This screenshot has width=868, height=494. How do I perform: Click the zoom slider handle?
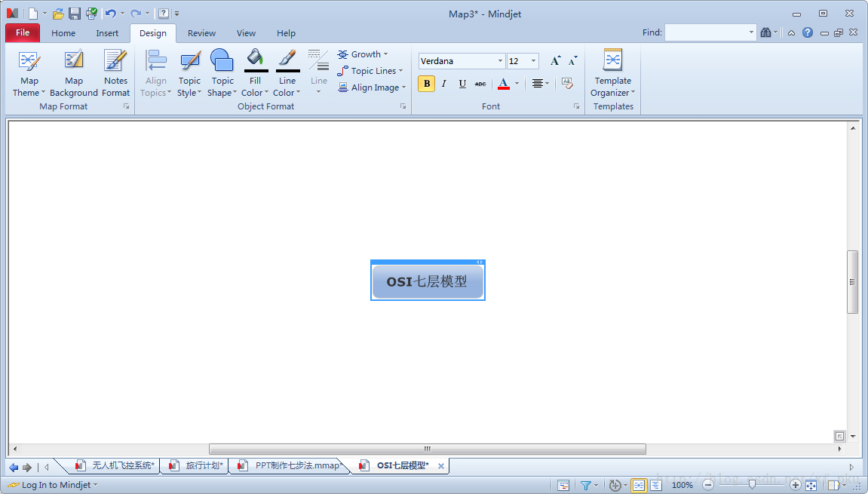(x=752, y=485)
